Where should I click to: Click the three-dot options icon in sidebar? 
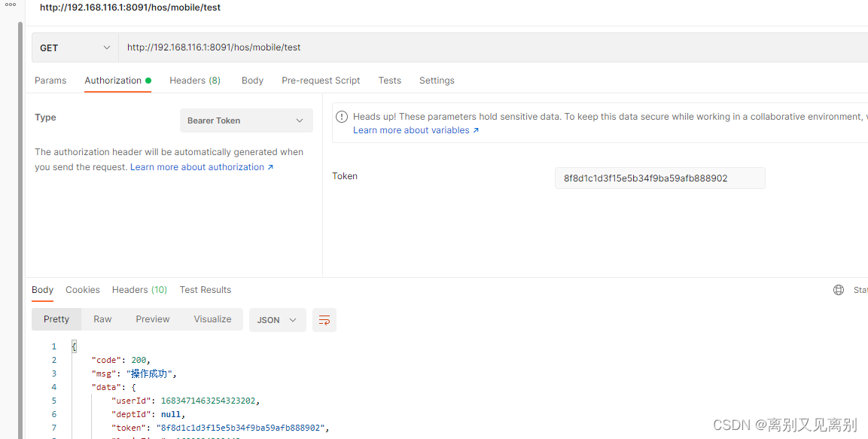11,5
